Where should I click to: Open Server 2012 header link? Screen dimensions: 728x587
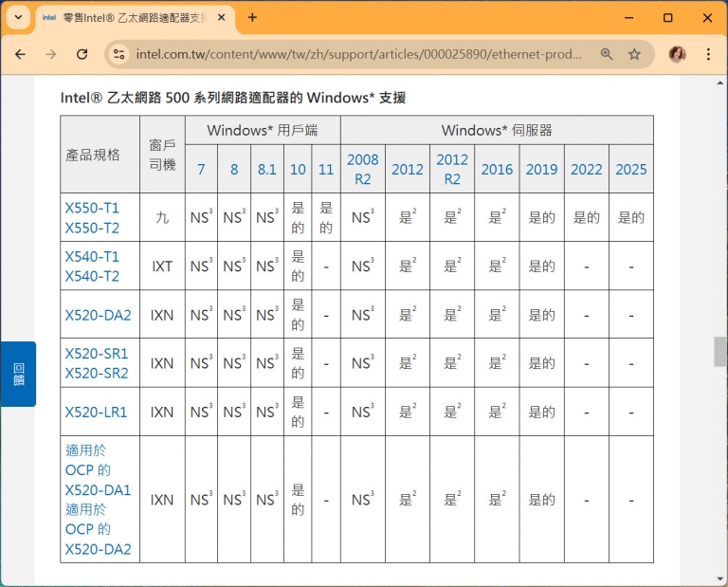click(x=408, y=169)
